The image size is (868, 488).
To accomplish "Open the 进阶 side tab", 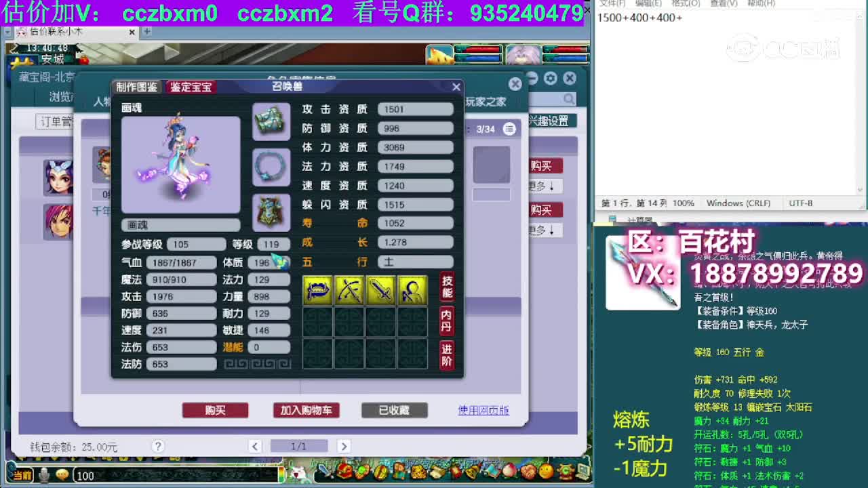I will [447, 354].
